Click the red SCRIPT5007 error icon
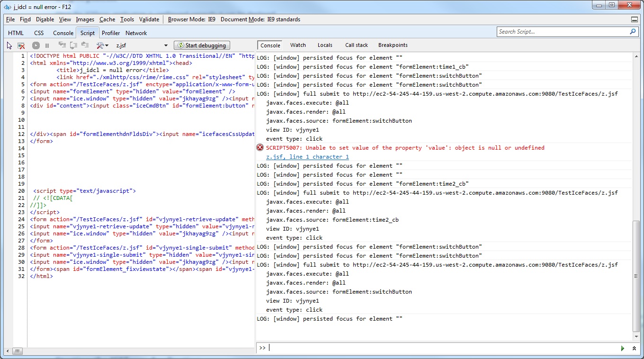 [260, 148]
